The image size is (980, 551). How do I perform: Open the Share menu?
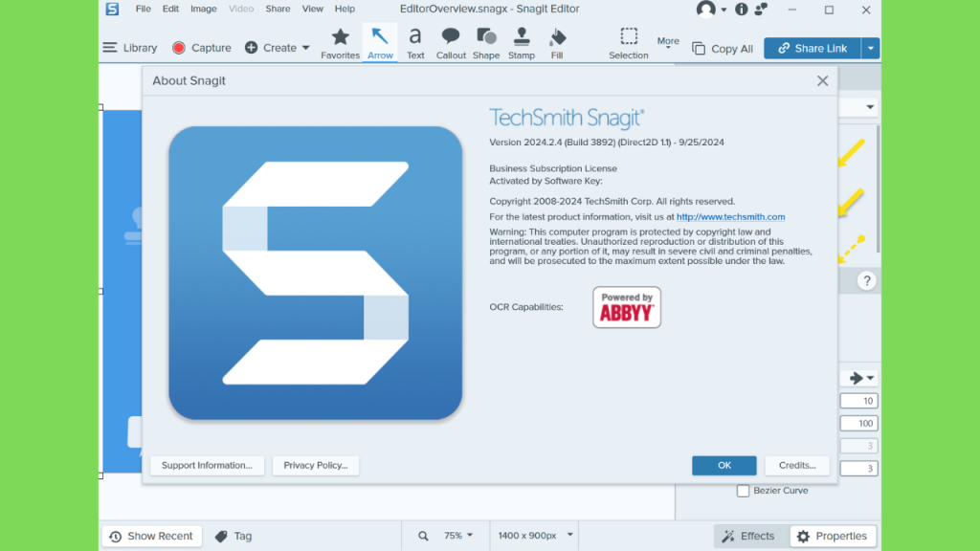pyautogui.click(x=278, y=9)
